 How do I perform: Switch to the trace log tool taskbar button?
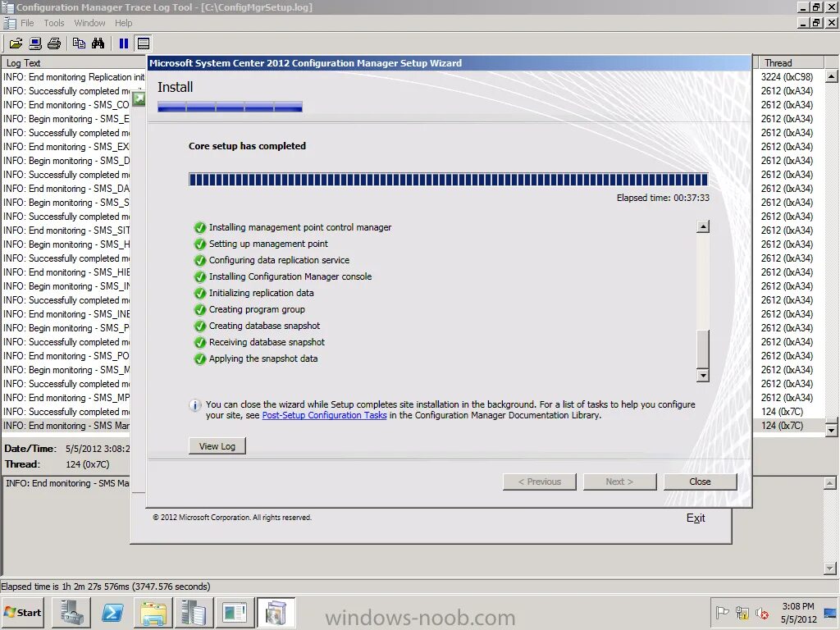[x=235, y=612]
